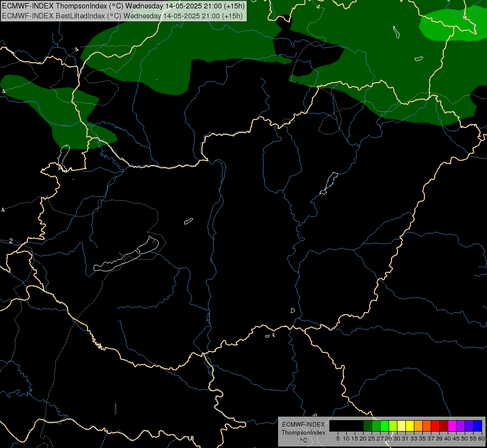Click the legend tick value 15
This screenshot has width=487, height=448.
click(355, 439)
